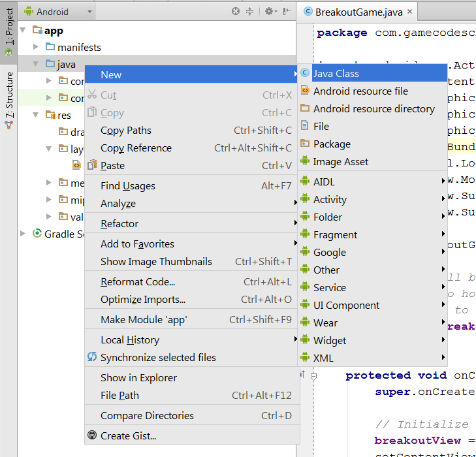The height and width of the screenshot is (457, 476).
Task: Click the Synchronize refresh icon
Action: [x=92, y=357]
